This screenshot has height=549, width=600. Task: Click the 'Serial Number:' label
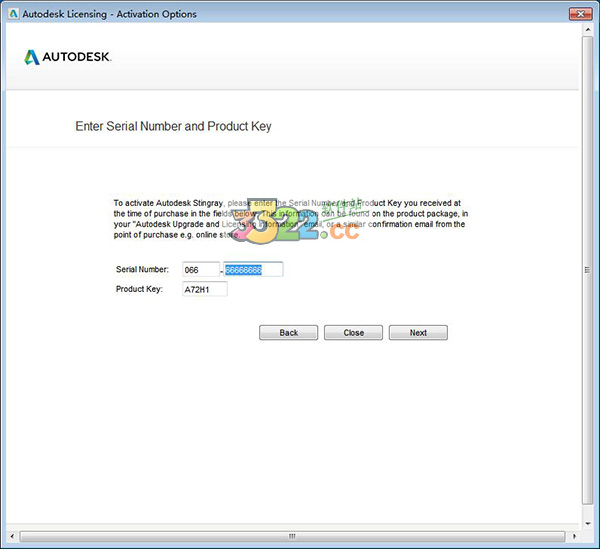click(142, 269)
